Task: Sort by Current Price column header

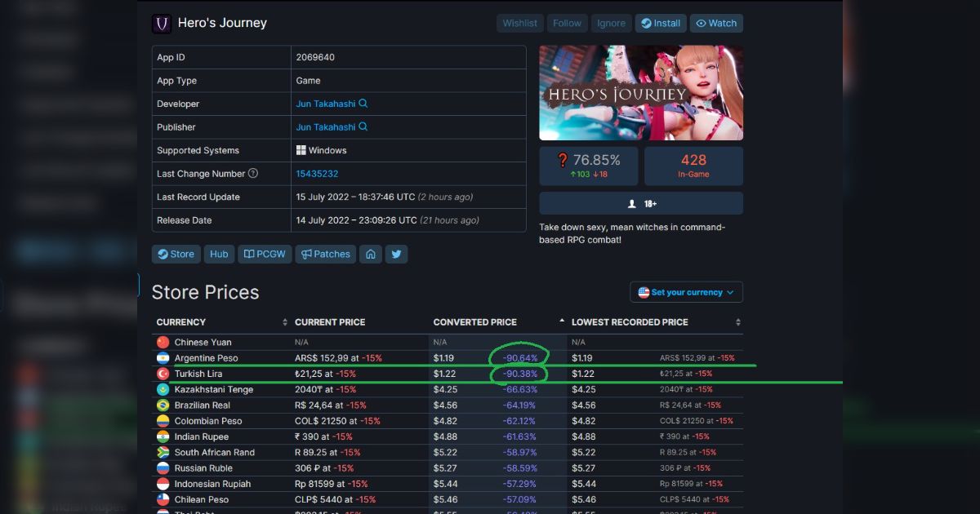Action: (x=359, y=322)
